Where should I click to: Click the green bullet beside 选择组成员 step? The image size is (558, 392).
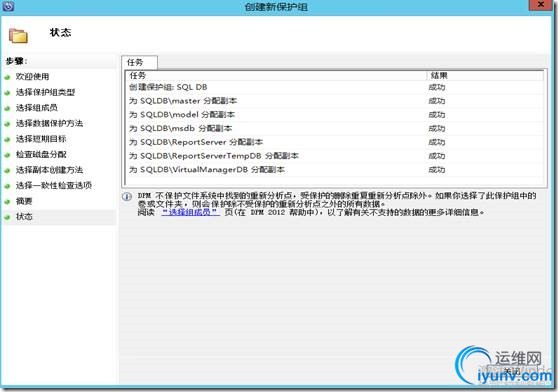tap(7, 108)
